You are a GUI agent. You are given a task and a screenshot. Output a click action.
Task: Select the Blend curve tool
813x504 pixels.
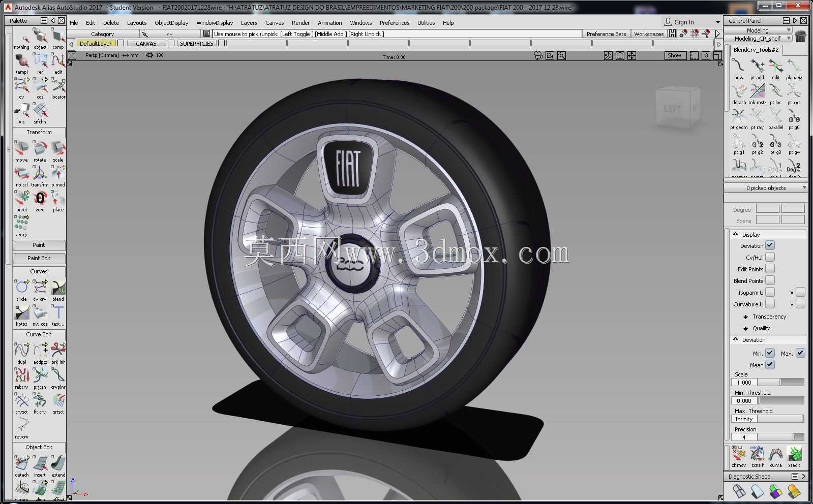58,290
